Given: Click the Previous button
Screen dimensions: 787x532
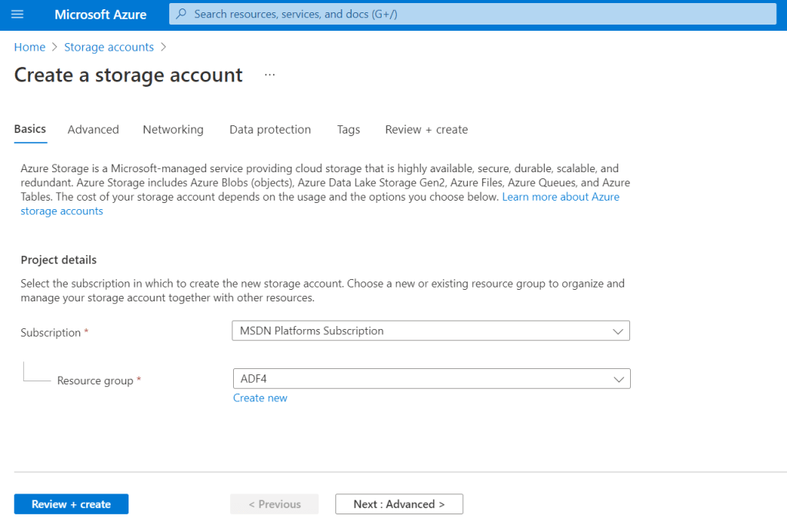Looking at the screenshot, I should [x=274, y=504].
